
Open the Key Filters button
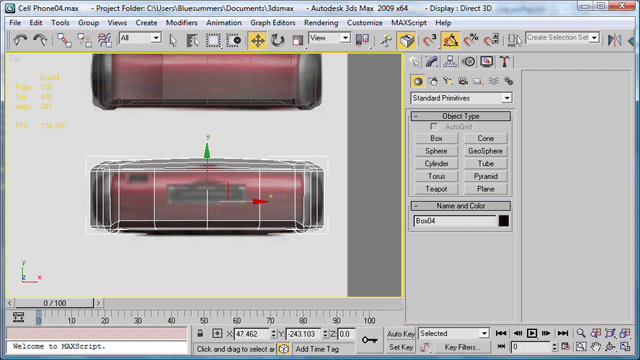(462, 347)
